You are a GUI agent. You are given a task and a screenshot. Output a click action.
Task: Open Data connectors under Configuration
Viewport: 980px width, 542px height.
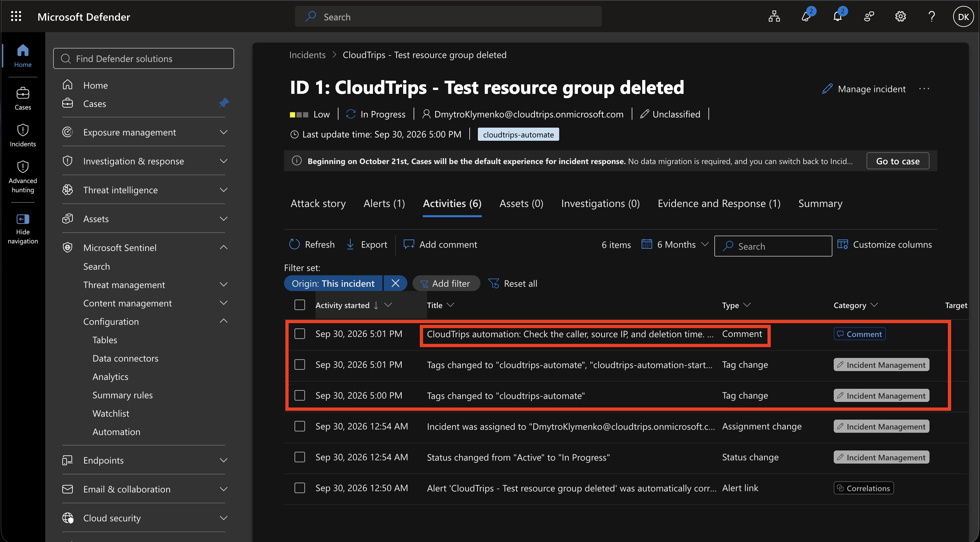click(126, 358)
